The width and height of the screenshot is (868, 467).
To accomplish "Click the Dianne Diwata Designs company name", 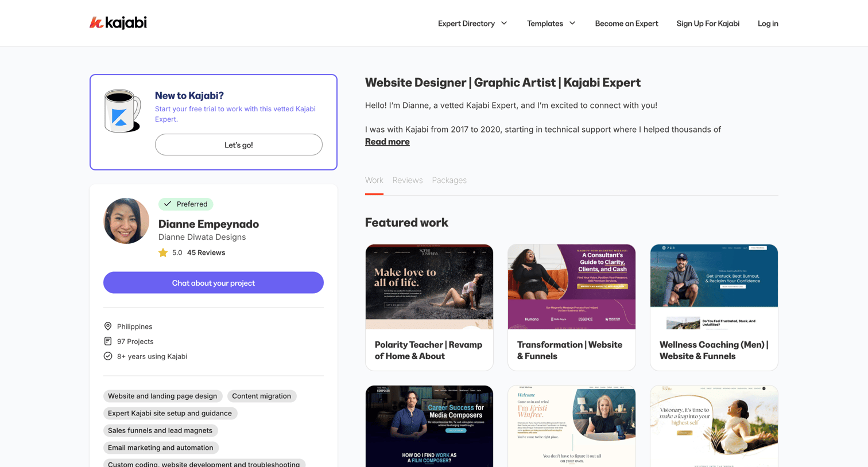I will [202, 237].
